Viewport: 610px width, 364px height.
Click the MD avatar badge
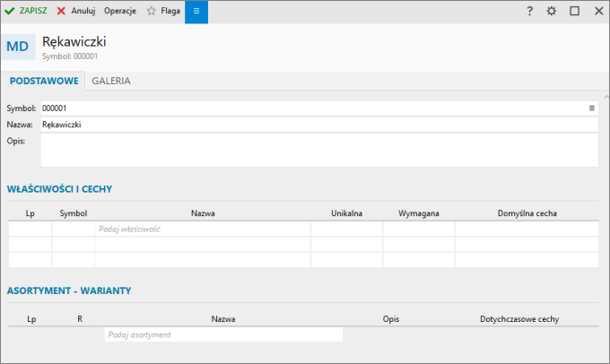(x=20, y=47)
